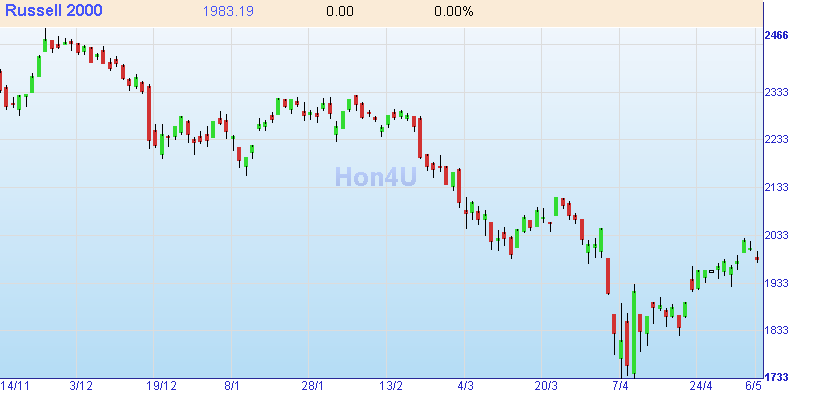820x400 pixels.
Task: Click the 2333 price axis label
Action: (x=777, y=92)
